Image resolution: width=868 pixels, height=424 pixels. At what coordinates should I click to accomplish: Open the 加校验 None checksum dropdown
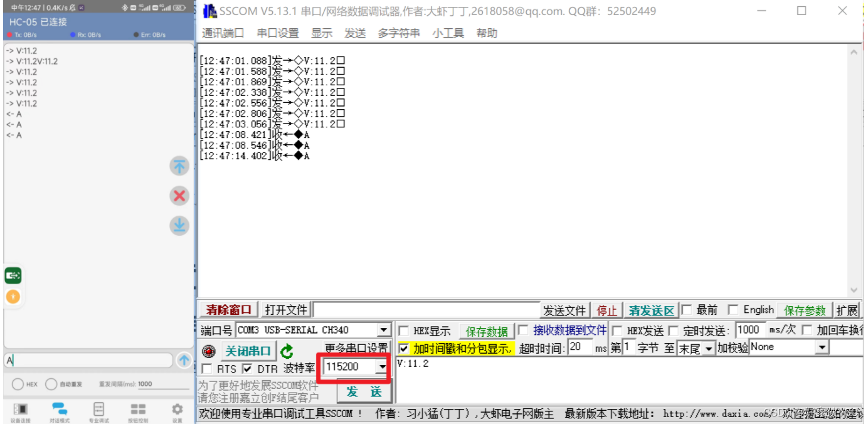(x=822, y=347)
